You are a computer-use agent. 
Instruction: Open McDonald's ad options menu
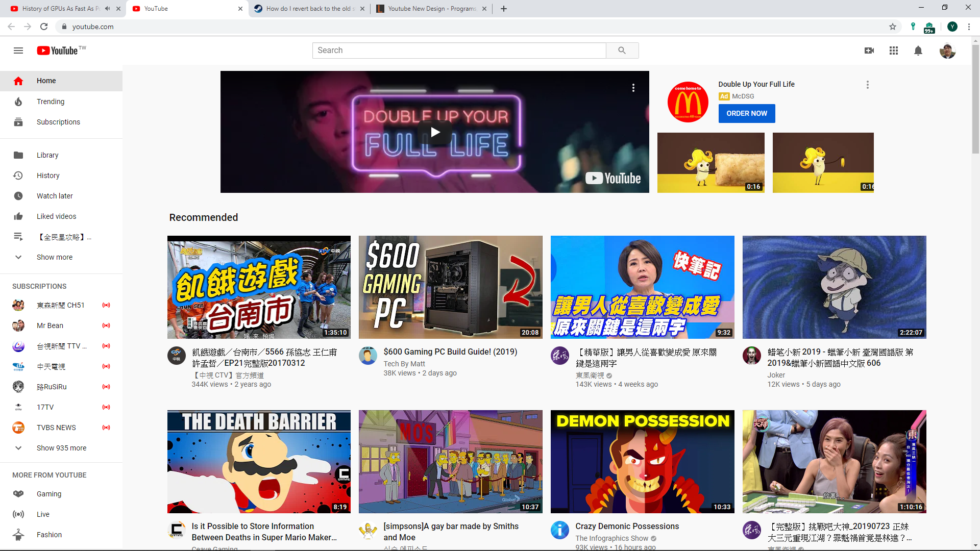click(x=867, y=85)
